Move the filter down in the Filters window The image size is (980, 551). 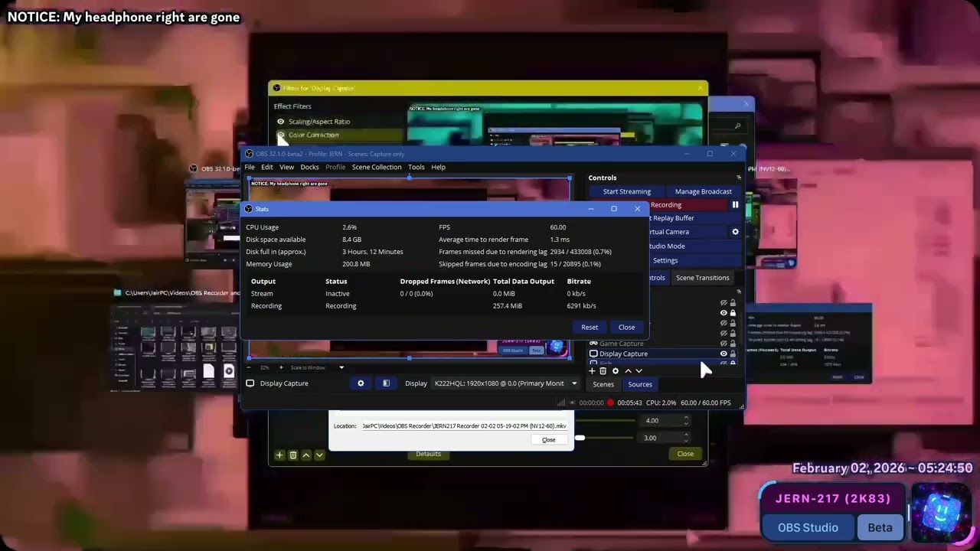coord(319,455)
